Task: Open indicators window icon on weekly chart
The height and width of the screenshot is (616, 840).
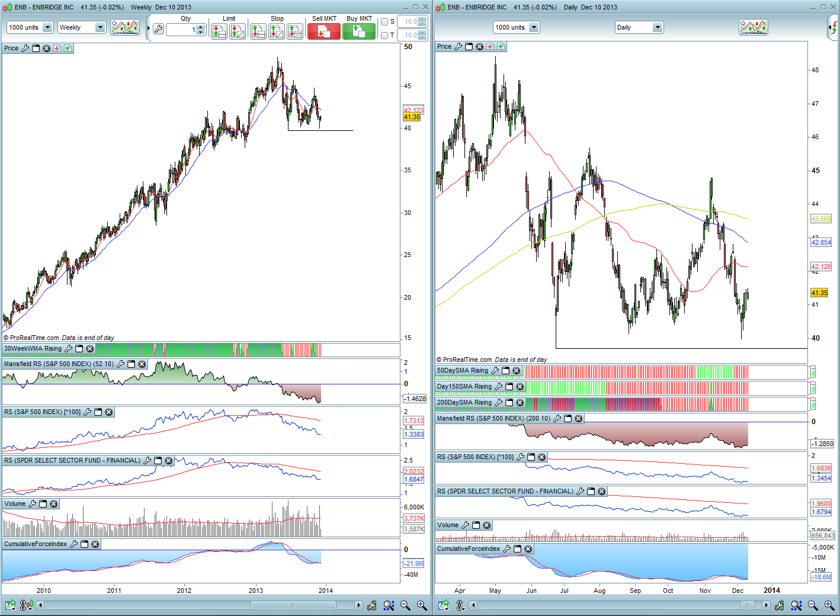Action: (125, 27)
